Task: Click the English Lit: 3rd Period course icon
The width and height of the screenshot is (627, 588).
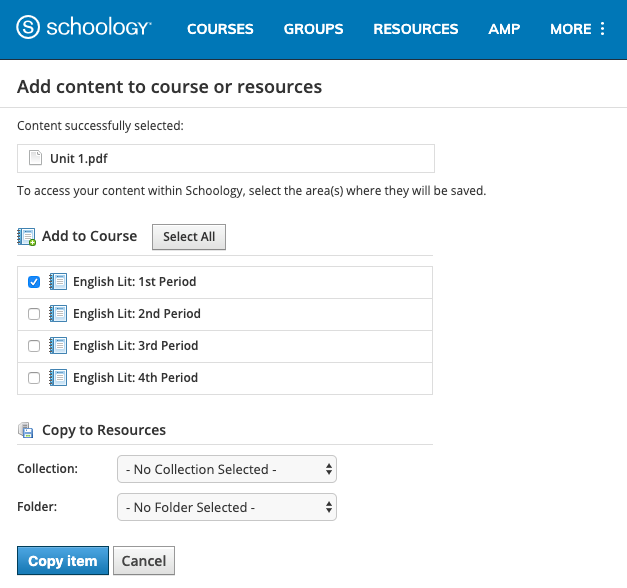Action: click(x=58, y=346)
